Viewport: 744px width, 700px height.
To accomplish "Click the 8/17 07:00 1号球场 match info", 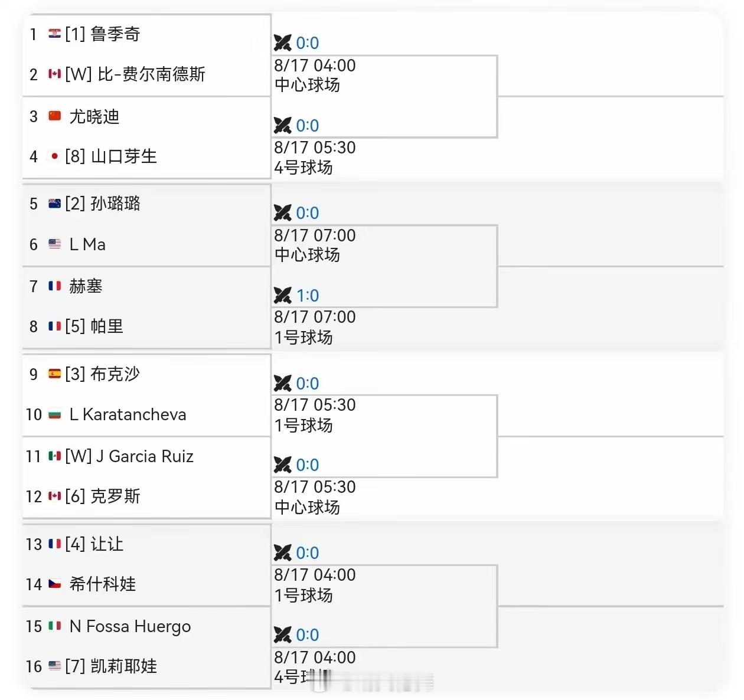I will (x=315, y=328).
